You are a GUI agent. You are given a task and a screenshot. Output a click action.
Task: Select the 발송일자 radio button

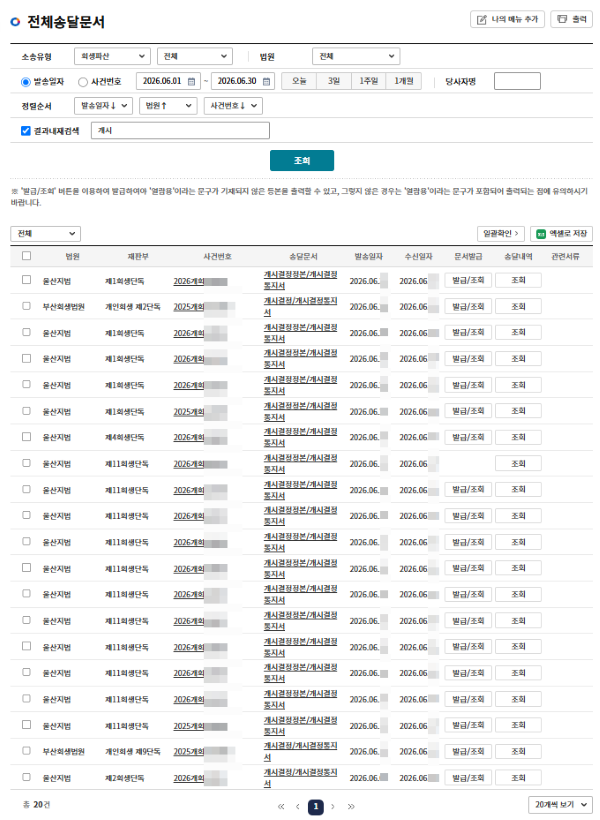tap(26, 82)
